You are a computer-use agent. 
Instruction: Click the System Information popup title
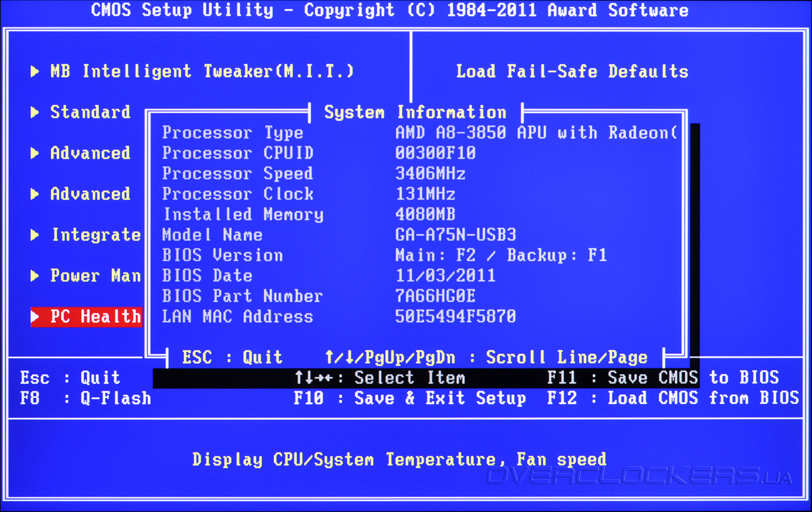pyautogui.click(x=416, y=112)
